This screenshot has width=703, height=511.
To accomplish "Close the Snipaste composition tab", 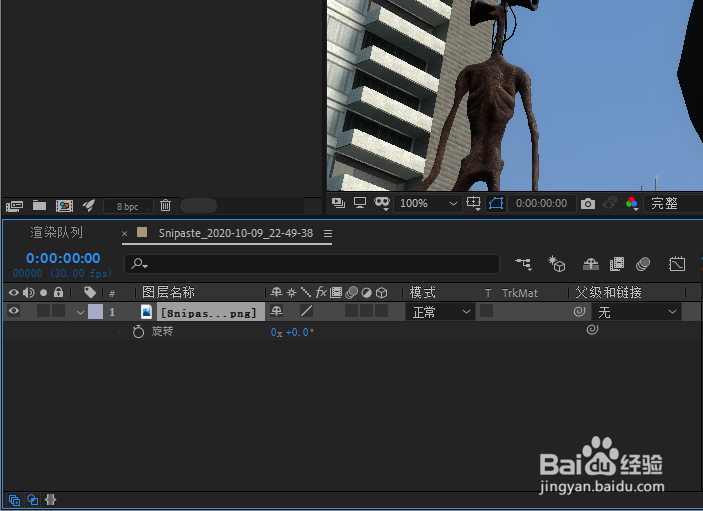I will 125,234.
